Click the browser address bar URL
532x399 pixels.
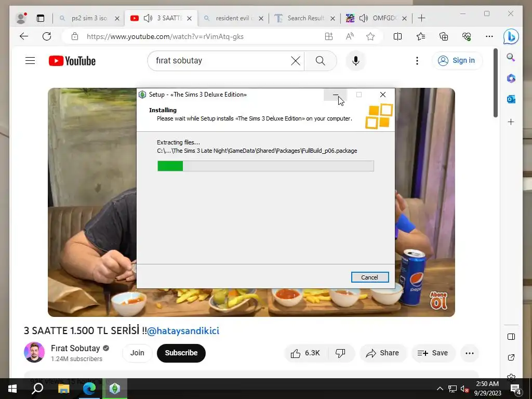pyautogui.click(x=165, y=37)
